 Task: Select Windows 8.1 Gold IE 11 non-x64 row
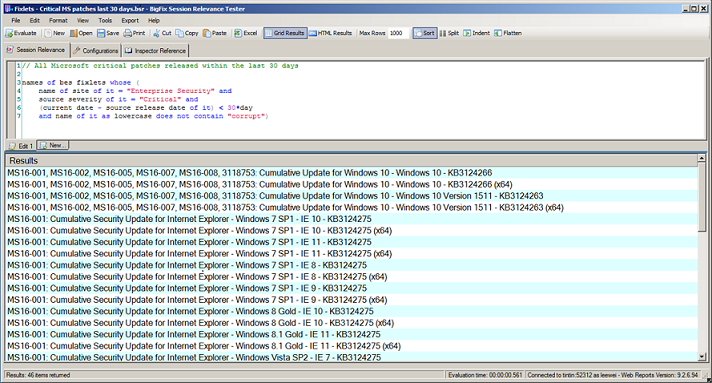pyautogui.click(x=352, y=334)
